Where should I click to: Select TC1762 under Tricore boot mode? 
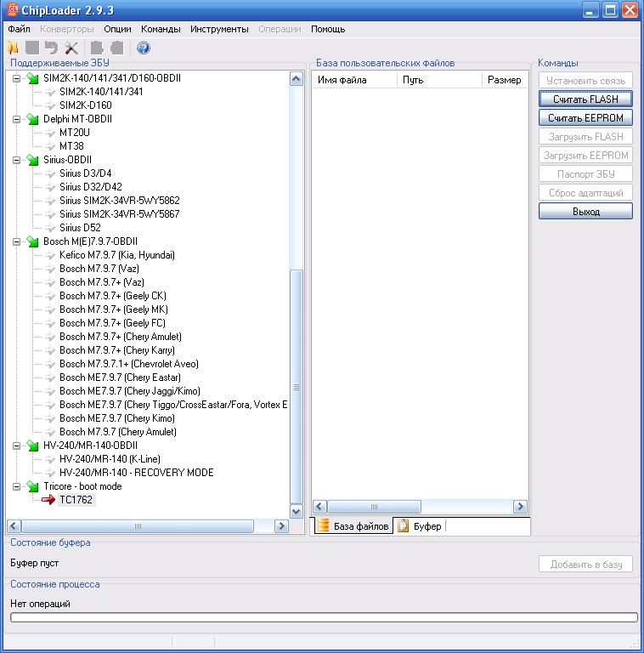[76, 500]
